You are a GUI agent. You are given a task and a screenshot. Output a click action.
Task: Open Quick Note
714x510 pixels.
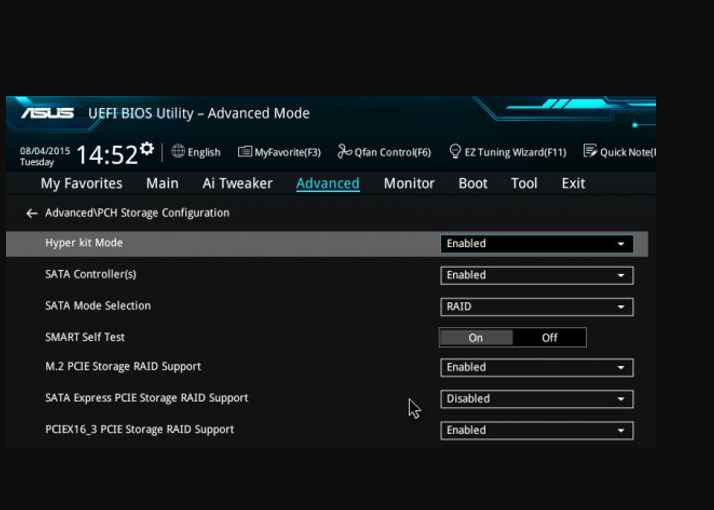619,152
